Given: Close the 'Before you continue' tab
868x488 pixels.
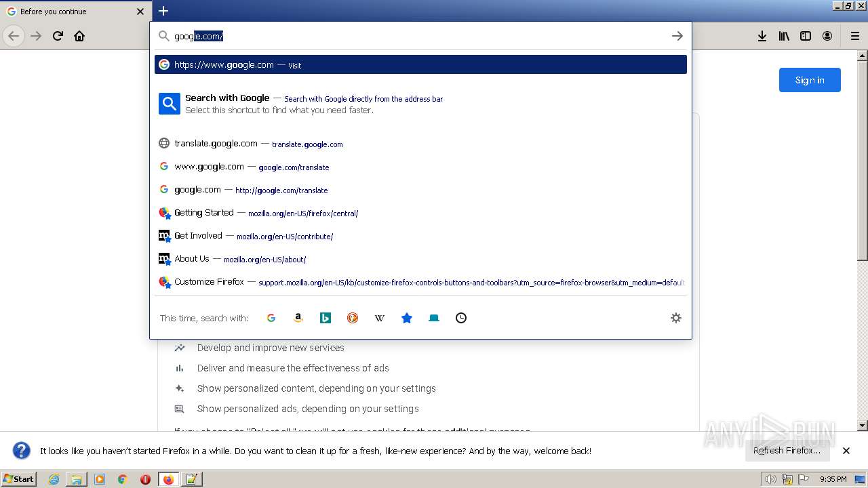Looking at the screenshot, I should [x=140, y=12].
